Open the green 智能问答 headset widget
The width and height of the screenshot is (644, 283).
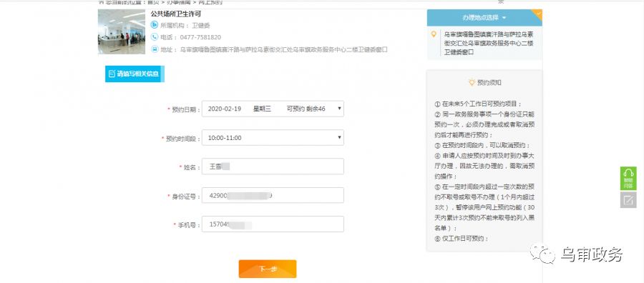(628, 178)
